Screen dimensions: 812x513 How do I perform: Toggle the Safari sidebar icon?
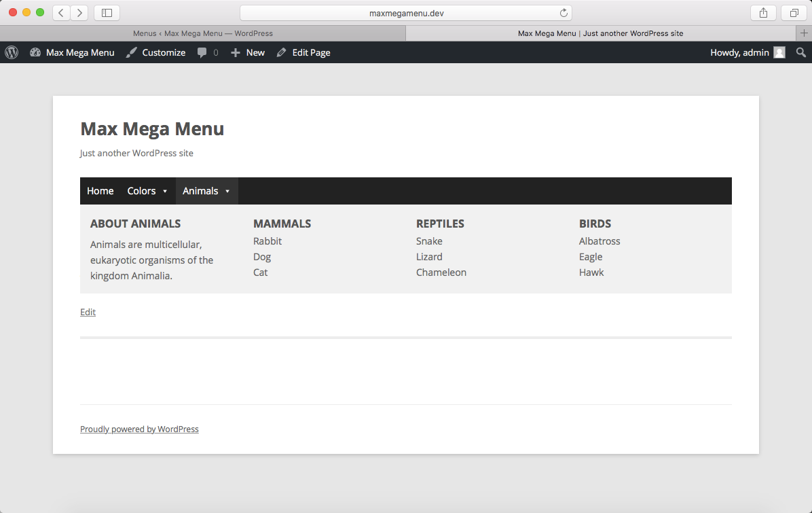(x=107, y=12)
